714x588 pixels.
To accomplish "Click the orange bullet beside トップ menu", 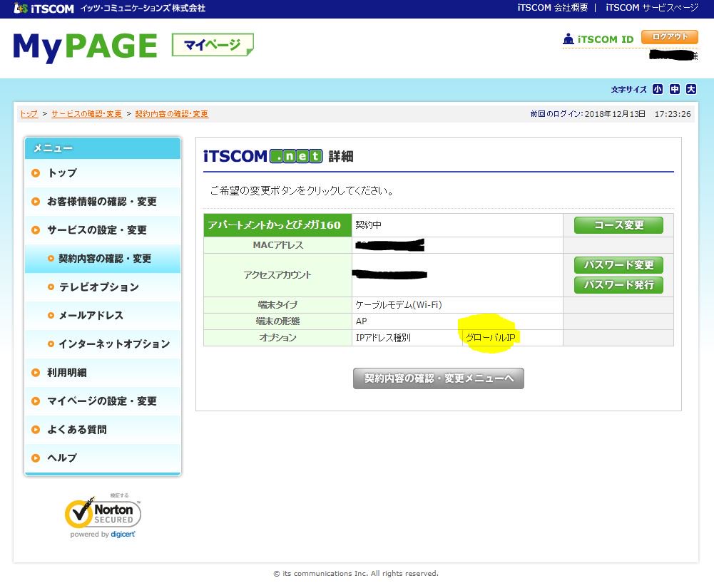I will click(36, 173).
